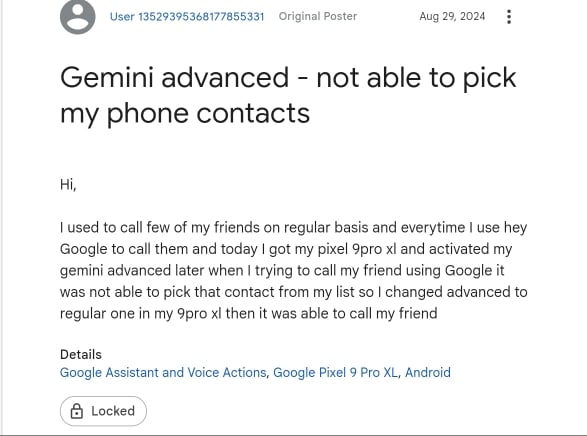Viewport: 587px width, 436px height.
Task: Click the line starting 'regular one in my 9pro'
Action: [x=249, y=314]
